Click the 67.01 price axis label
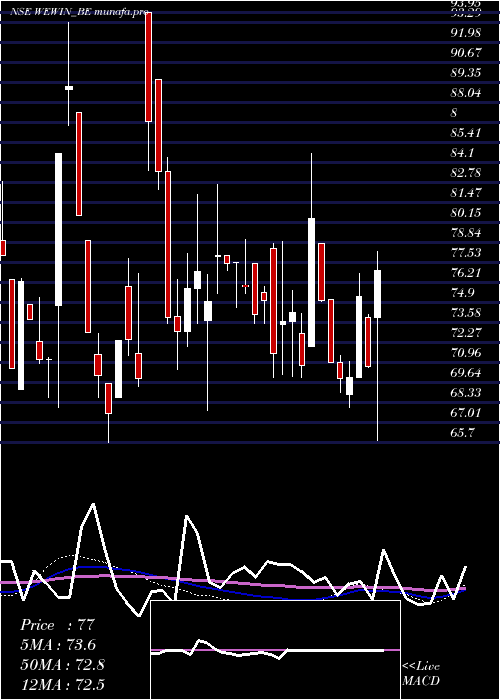The image size is (500, 700). pyautogui.click(x=466, y=412)
